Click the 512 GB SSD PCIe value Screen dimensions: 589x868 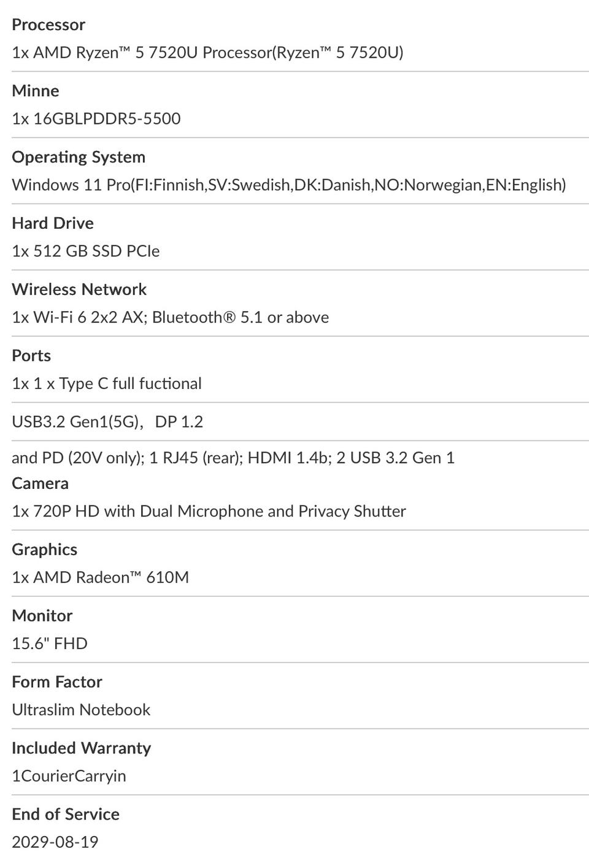[x=86, y=251]
